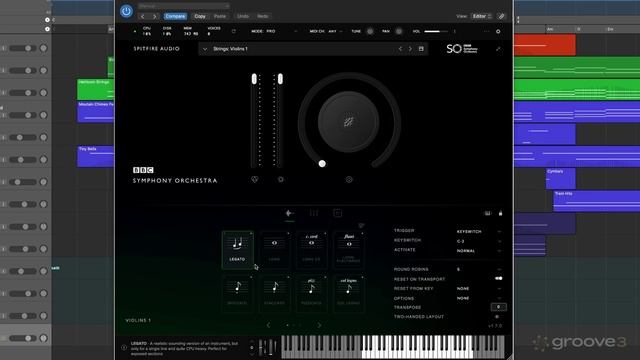Switch to the articulations techniques tab
This screenshot has width=640, height=360.
point(289,213)
